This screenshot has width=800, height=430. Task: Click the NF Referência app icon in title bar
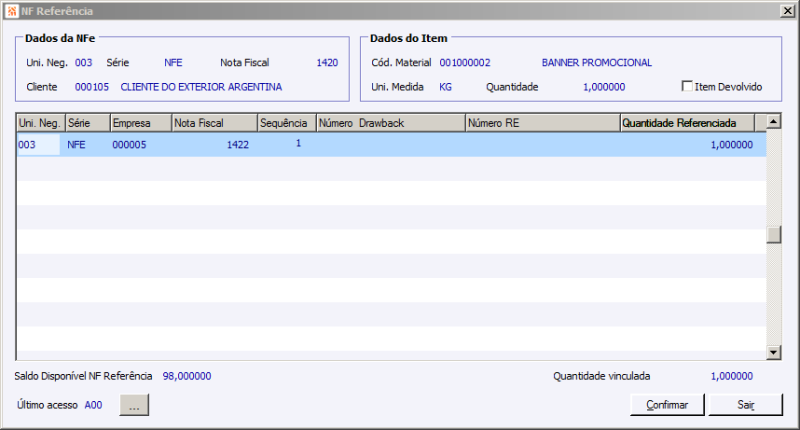click(12, 11)
